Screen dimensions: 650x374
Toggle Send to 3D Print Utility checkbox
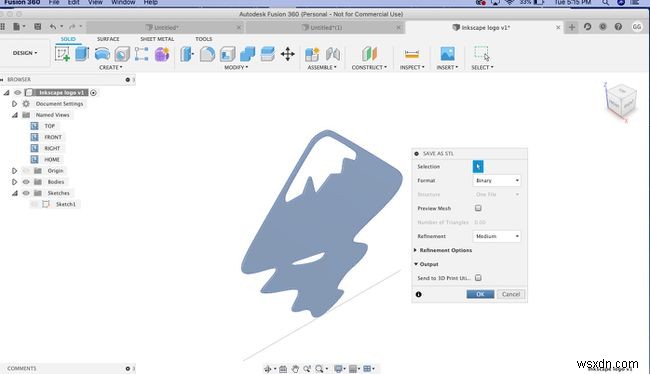coord(478,278)
